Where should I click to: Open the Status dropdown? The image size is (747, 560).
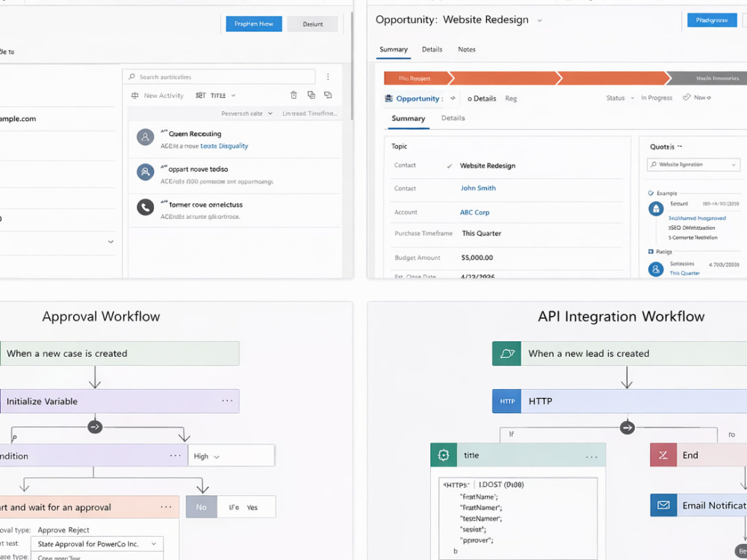click(x=620, y=98)
